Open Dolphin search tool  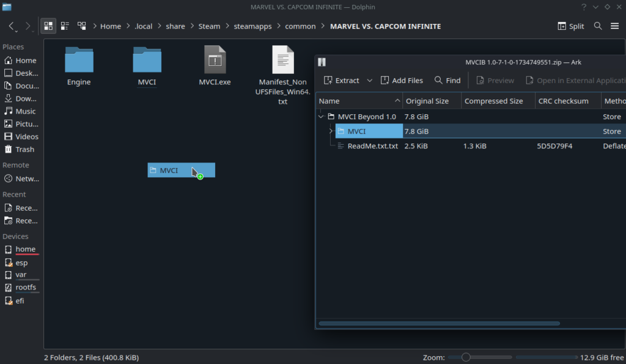point(598,26)
